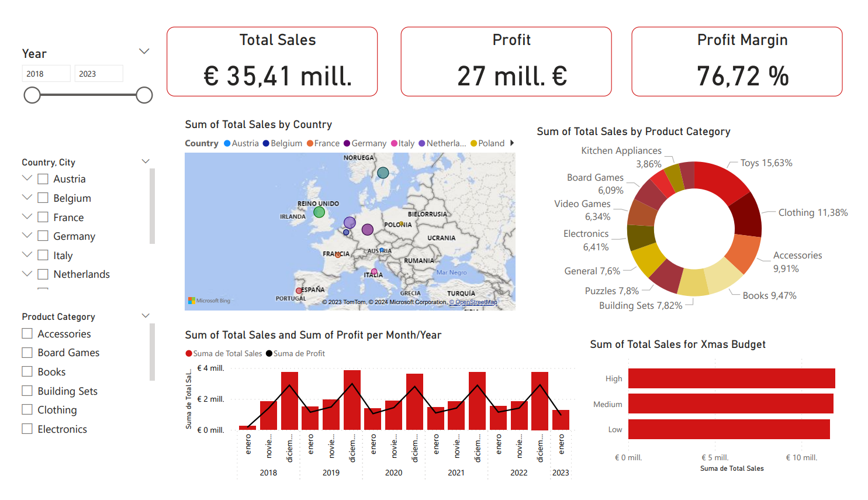Click the 2018 start year input field

46,74
